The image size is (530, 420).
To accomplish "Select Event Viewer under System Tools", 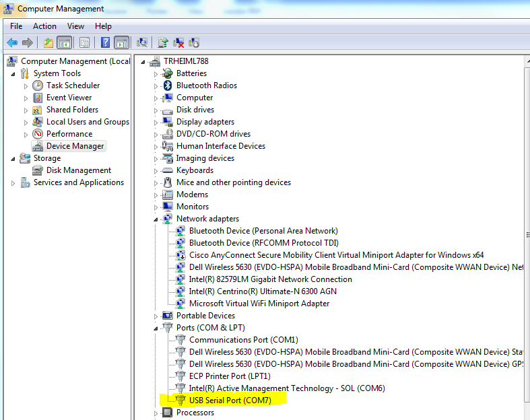I will click(x=69, y=98).
